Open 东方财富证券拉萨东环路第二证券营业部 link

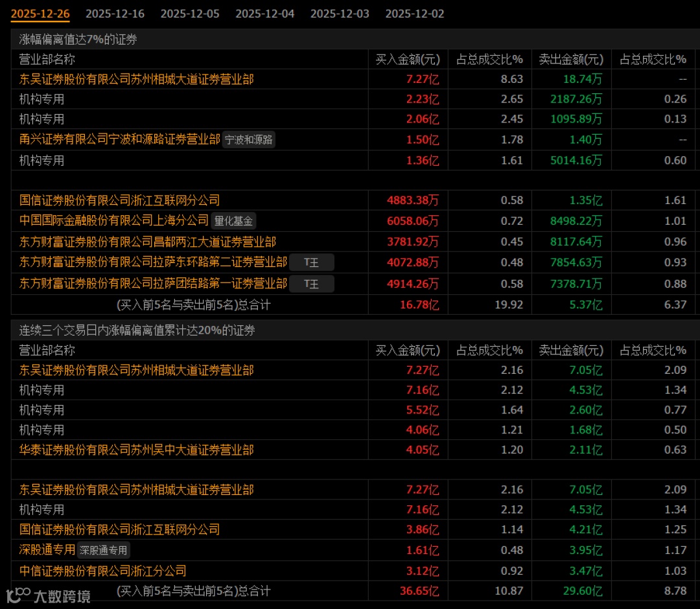(x=153, y=262)
